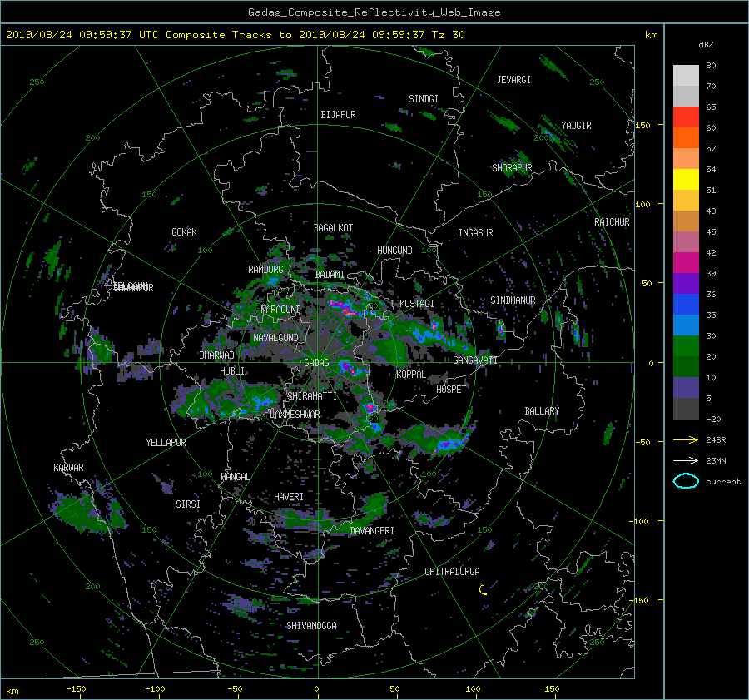This screenshot has width=749, height=700.
Task: Click the SHIRAHATTI city label
Action: [312, 396]
